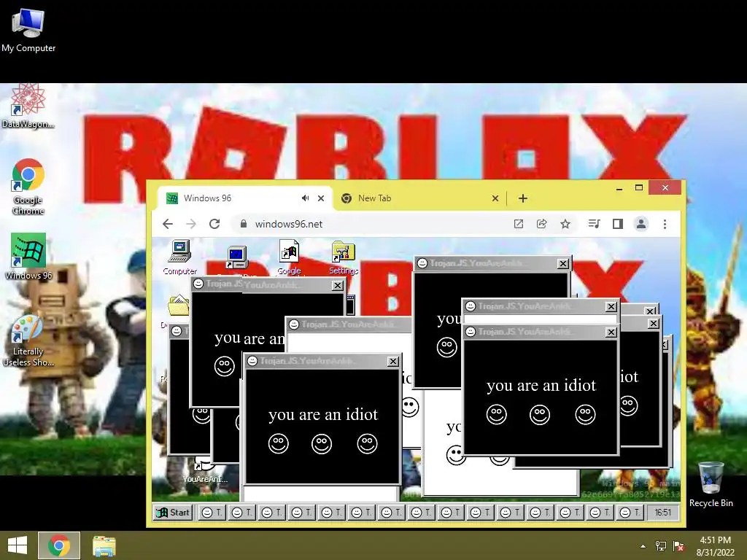Image resolution: width=747 pixels, height=560 pixels.
Task: Toggle the Chrome side panel
Action: pyautogui.click(x=617, y=224)
